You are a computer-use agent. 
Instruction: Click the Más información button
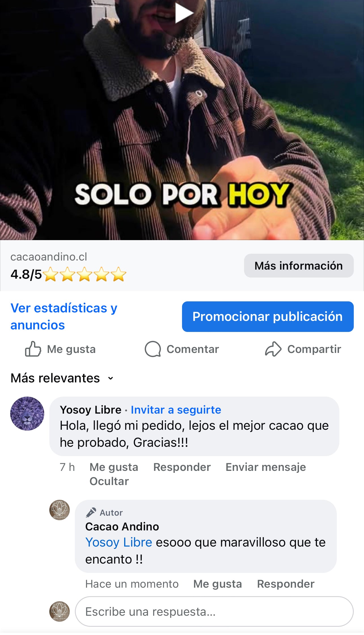point(299,266)
